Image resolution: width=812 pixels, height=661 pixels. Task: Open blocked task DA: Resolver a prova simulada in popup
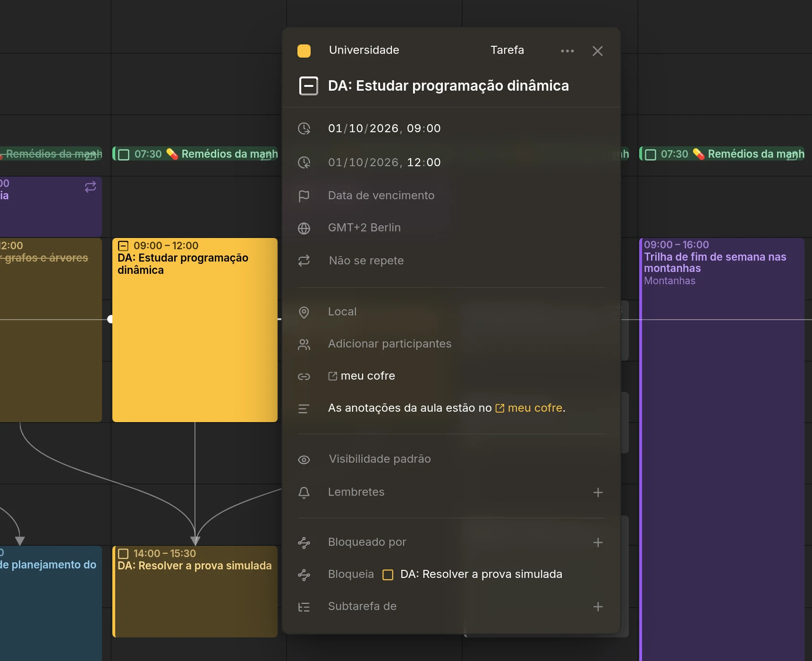coord(481,574)
